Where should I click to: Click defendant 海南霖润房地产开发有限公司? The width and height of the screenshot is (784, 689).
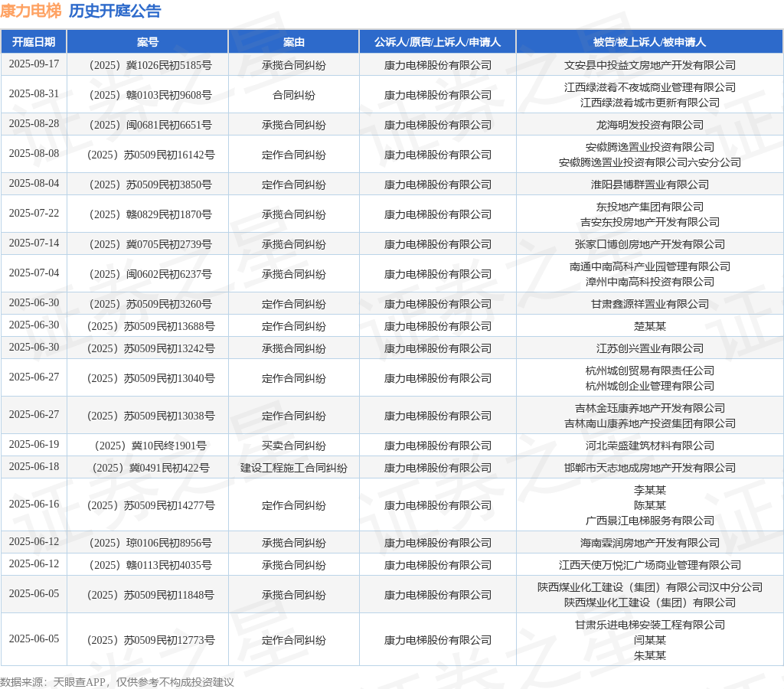coord(649,543)
